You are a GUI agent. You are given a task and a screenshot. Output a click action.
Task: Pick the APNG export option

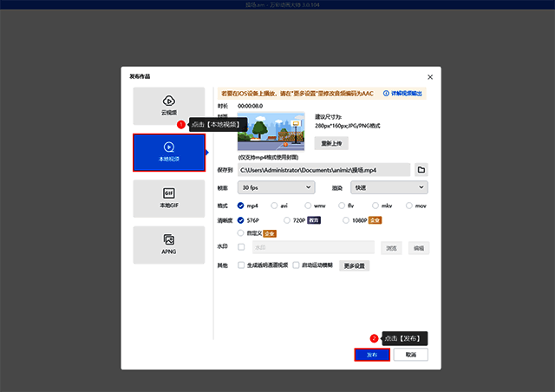[168, 244]
